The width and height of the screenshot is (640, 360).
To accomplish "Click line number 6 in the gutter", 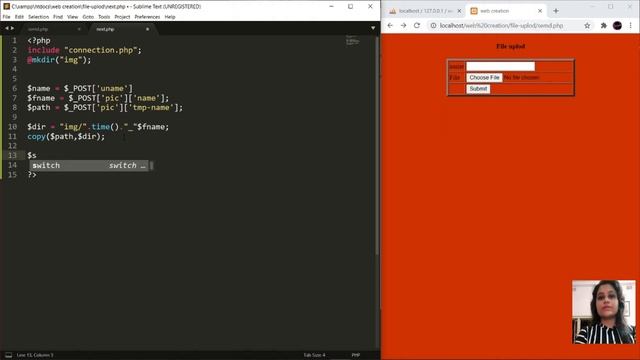I will pos(14,89).
